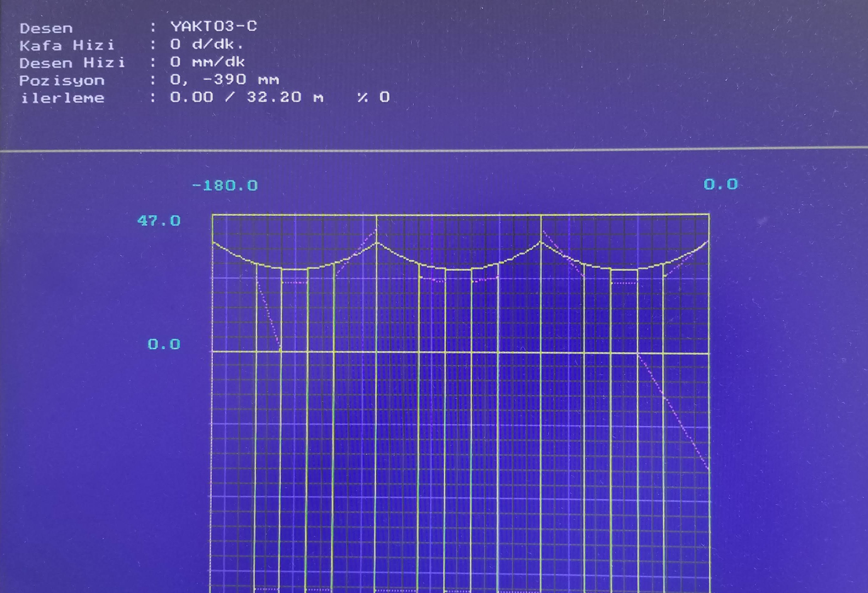Click progress value 0.00 / 32.20 m

pyautogui.click(x=247, y=97)
